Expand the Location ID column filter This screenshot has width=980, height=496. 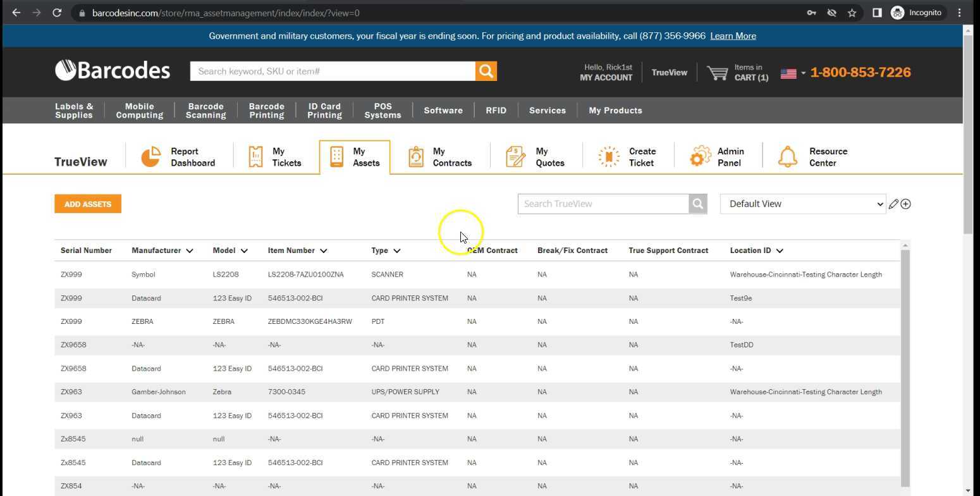pos(780,251)
